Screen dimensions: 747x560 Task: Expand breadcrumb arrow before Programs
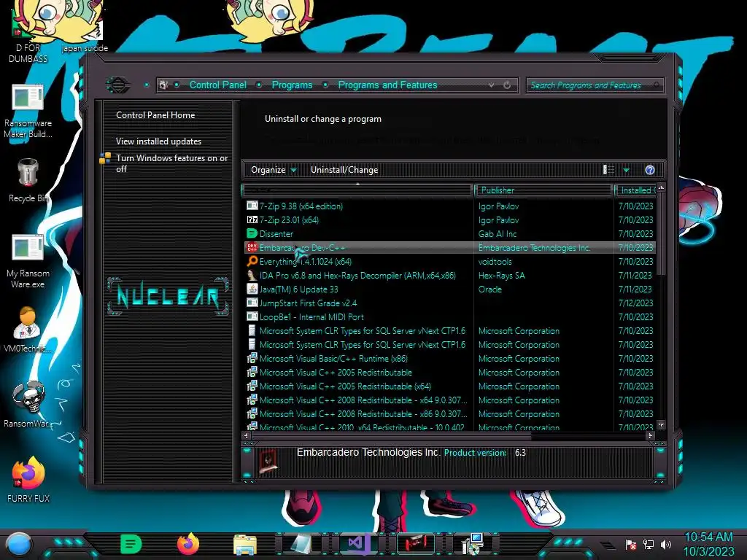[x=259, y=85]
